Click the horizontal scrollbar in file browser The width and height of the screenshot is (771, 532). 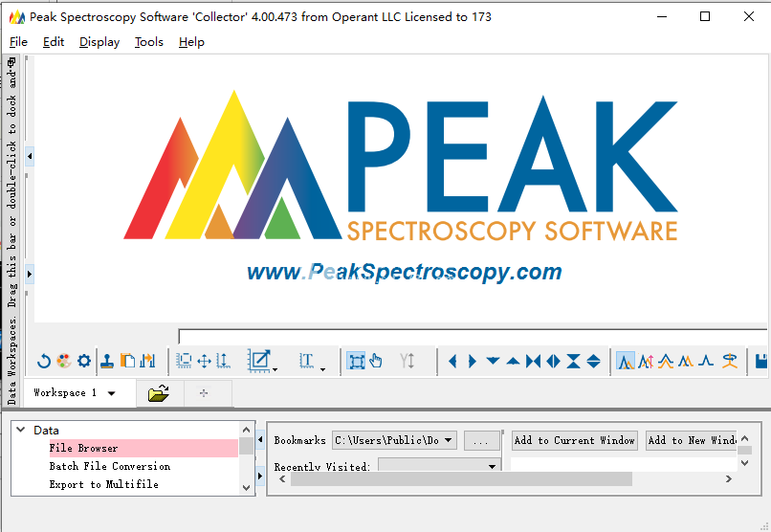pyautogui.click(x=461, y=479)
